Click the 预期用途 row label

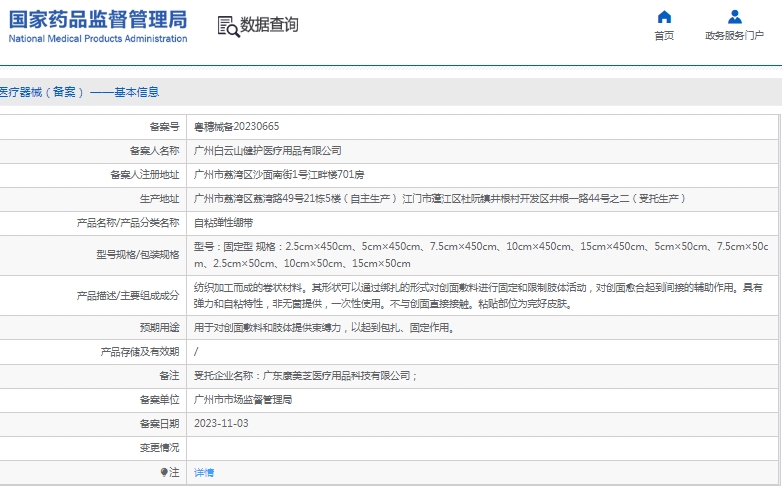coord(160,328)
